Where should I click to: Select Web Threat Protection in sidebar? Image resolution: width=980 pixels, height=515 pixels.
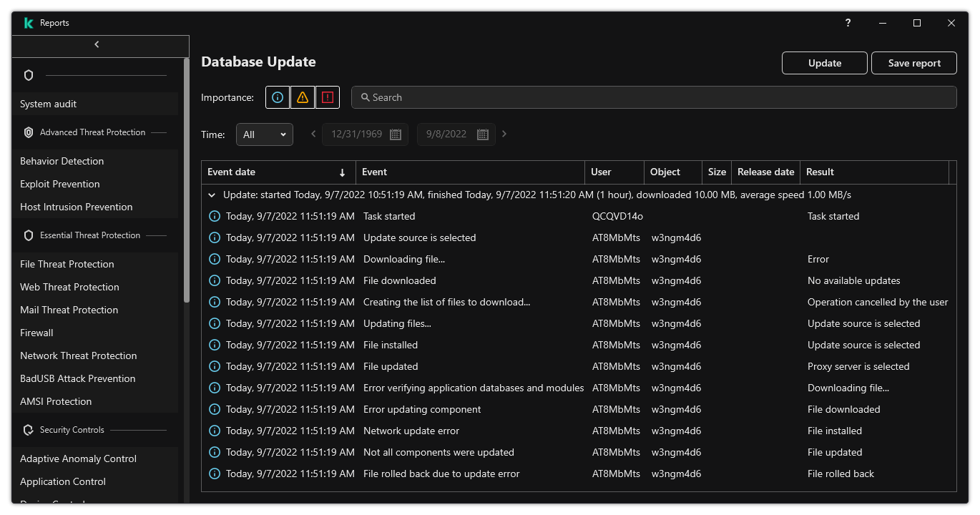[69, 287]
